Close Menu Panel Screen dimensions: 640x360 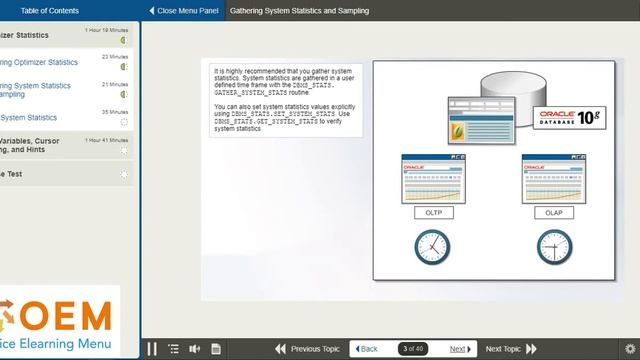pyautogui.click(x=184, y=11)
